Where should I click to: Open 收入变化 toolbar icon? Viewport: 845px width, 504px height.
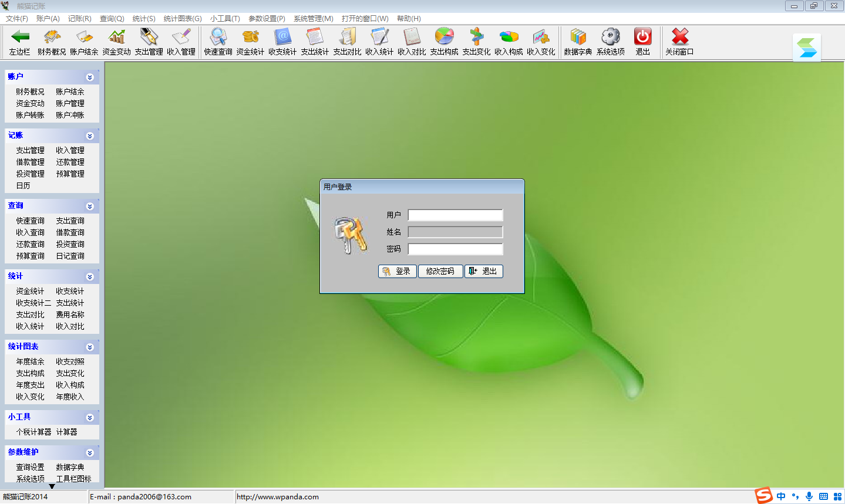click(x=541, y=37)
